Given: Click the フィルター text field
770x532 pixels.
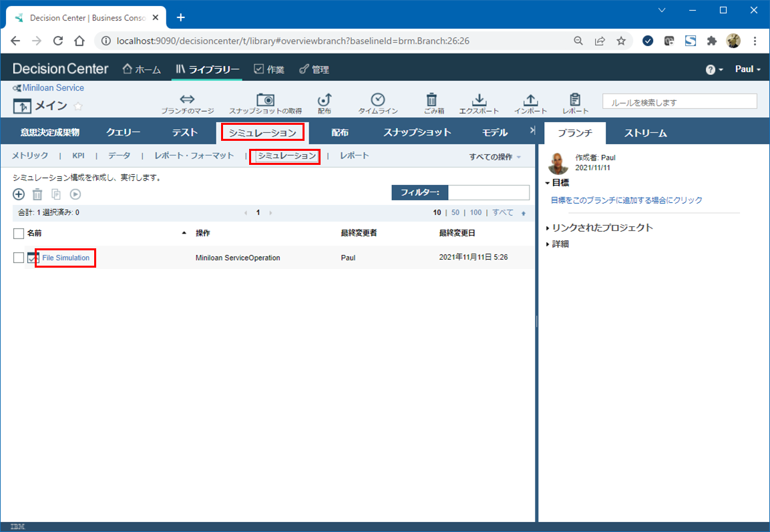Looking at the screenshot, I should pos(489,192).
